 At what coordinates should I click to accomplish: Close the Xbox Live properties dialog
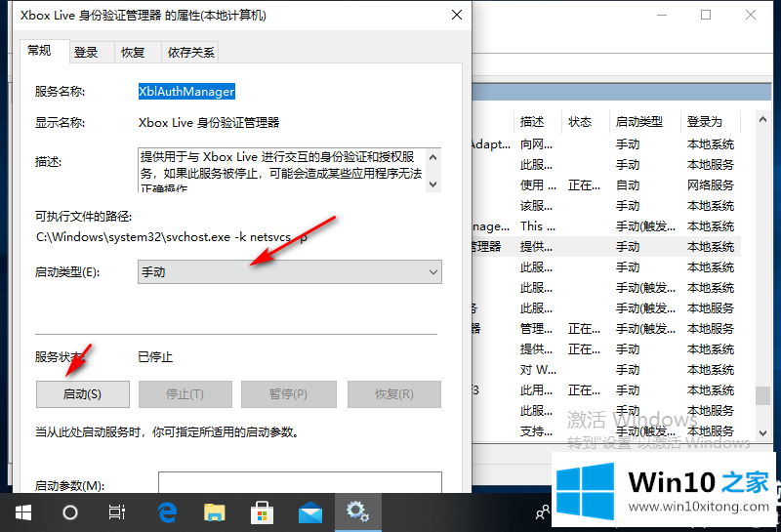457,16
